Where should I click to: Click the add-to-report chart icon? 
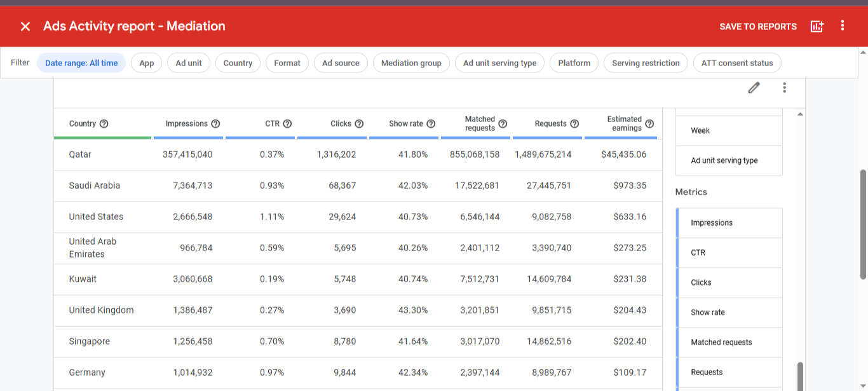[817, 26]
